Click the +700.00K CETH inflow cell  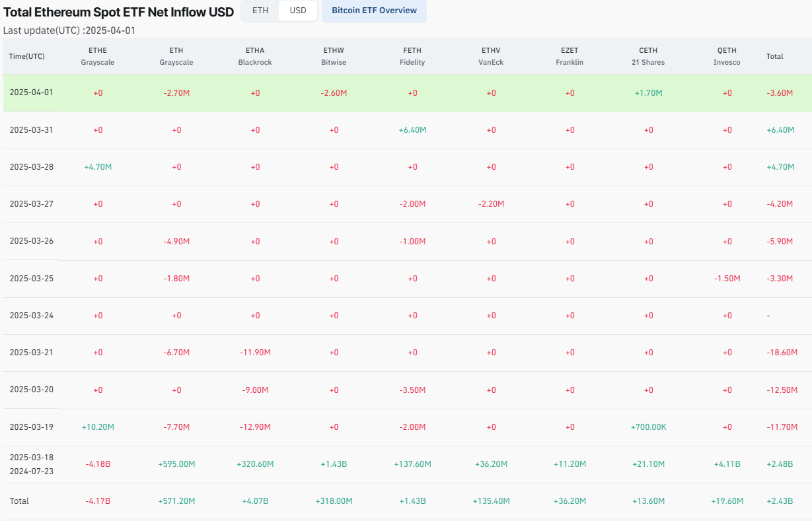(x=648, y=427)
